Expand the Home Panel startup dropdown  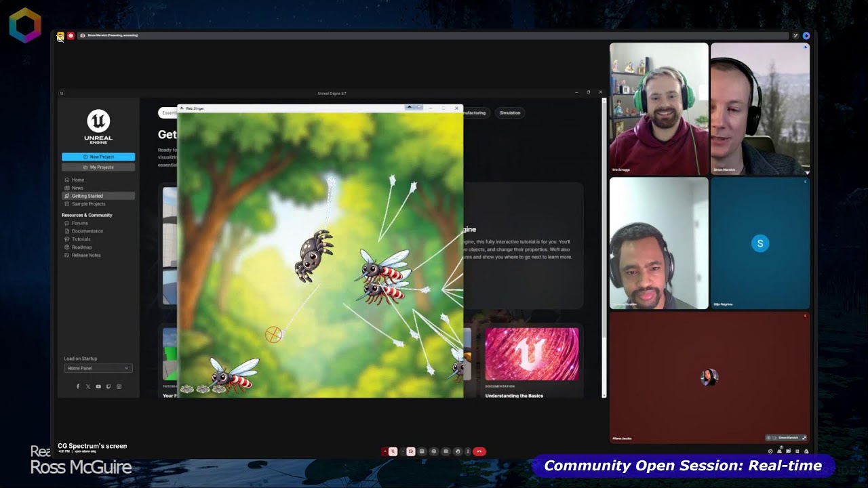(x=98, y=368)
